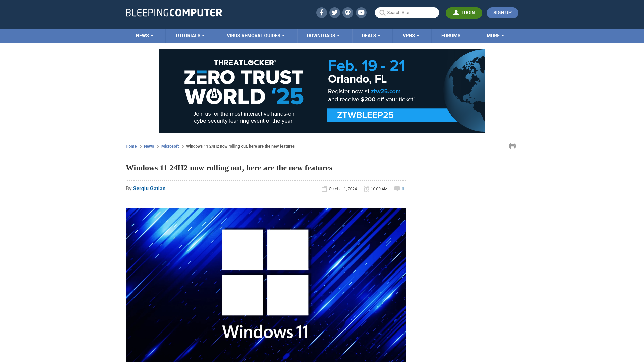Open BleepingComputer Twitter profile
644x362 pixels.
[334, 12]
